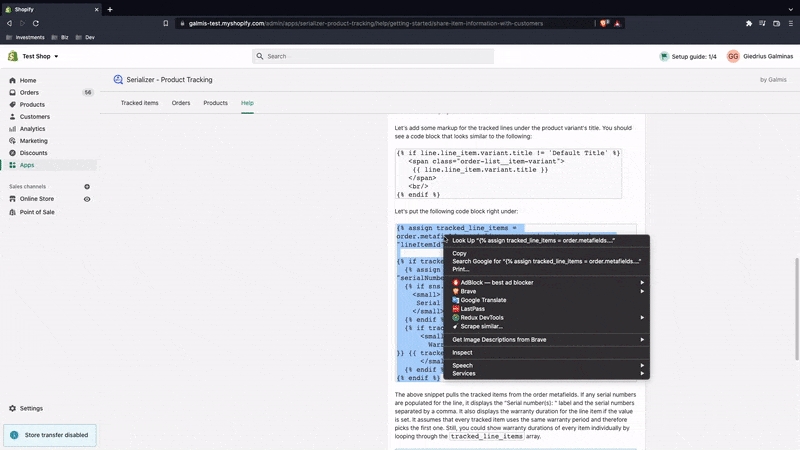Open the browser extensions puzzle icon
Viewport: 800px width, 450px height.
coord(749,23)
